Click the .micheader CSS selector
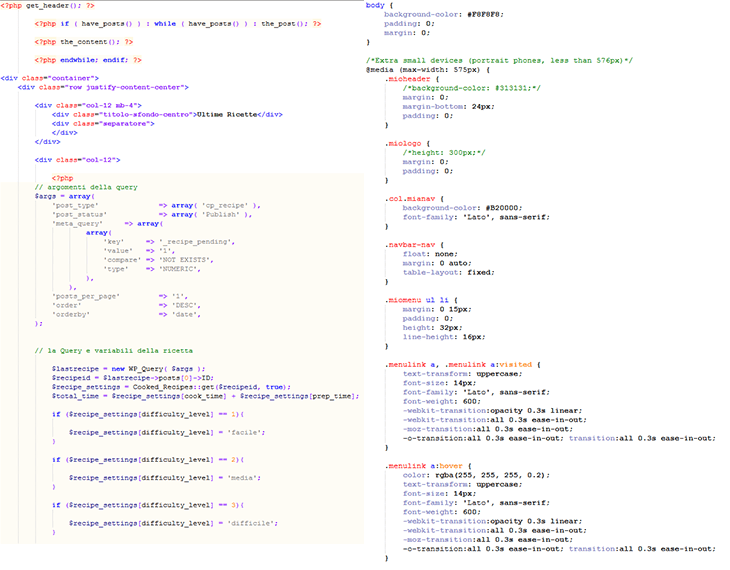Screen dimensions: 730x570 [408, 78]
